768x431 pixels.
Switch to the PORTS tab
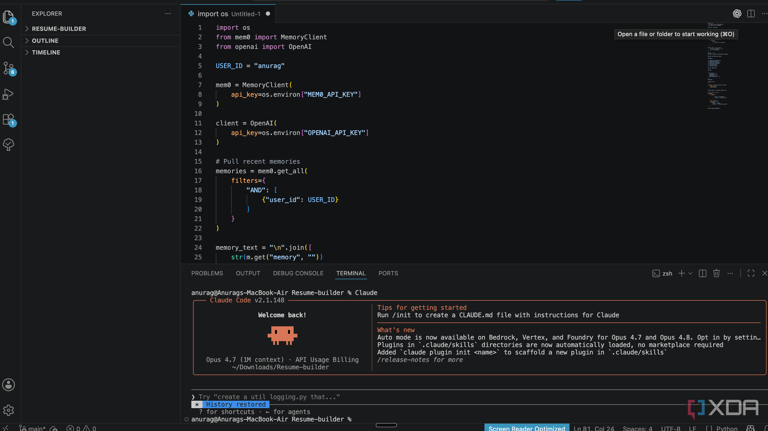click(x=388, y=273)
